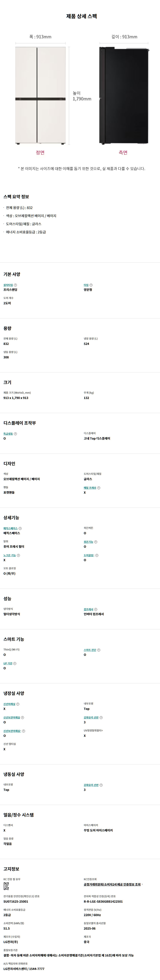The width and height of the screenshot is (160, 980).
Task: Click 강화유리 선반 link in 냉장실 사양
Action: [91, 718]
